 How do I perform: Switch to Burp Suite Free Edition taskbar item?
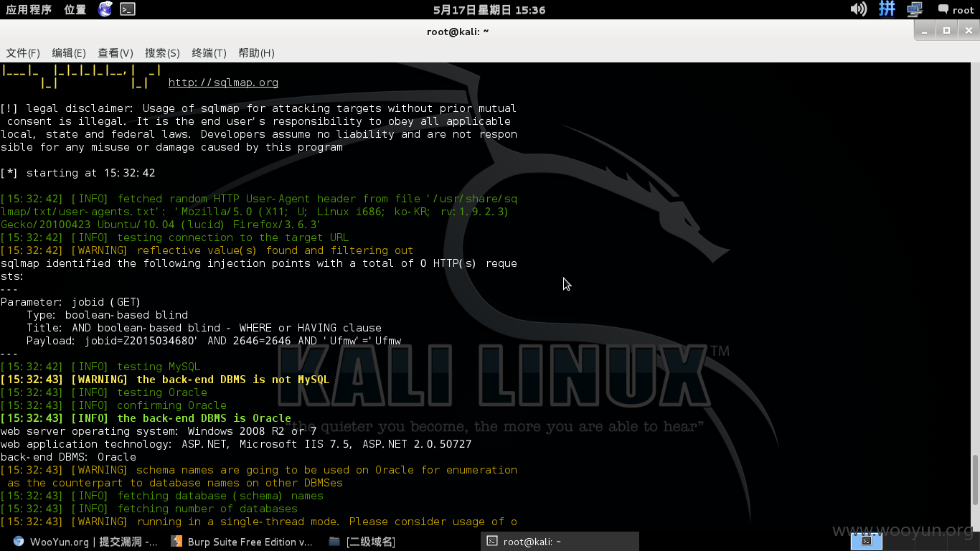(x=242, y=542)
